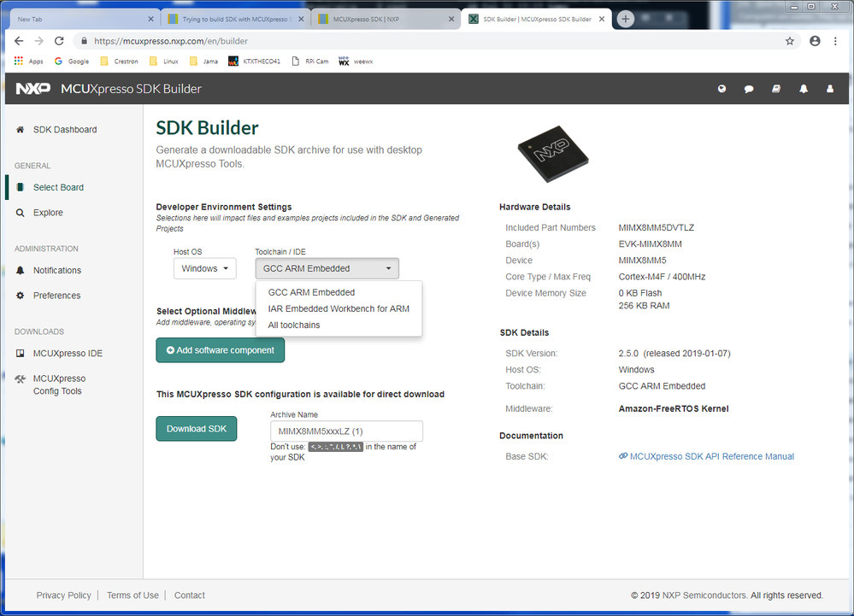Viewport: 854px width, 616px height.
Task: Click the Notifications bell icon in sidebar
Action: pyautogui.click(x=21, y=271)
